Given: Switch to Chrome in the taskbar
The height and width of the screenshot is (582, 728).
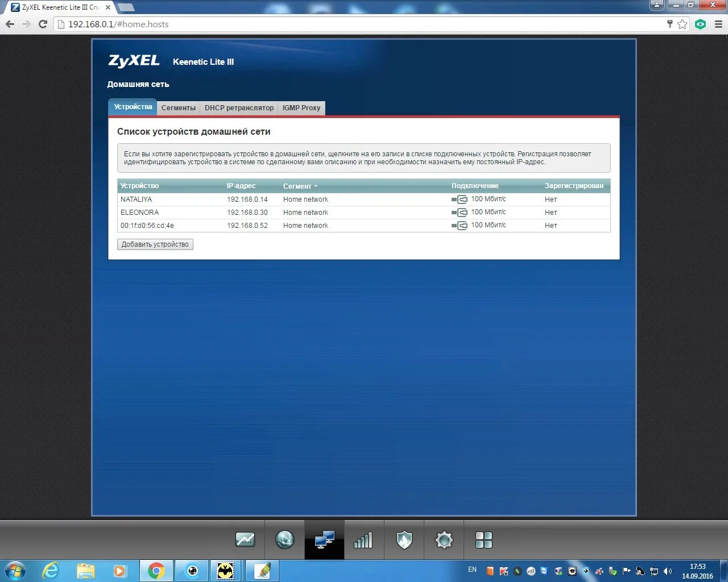Looking at the screenshot, I should (156, 571).
